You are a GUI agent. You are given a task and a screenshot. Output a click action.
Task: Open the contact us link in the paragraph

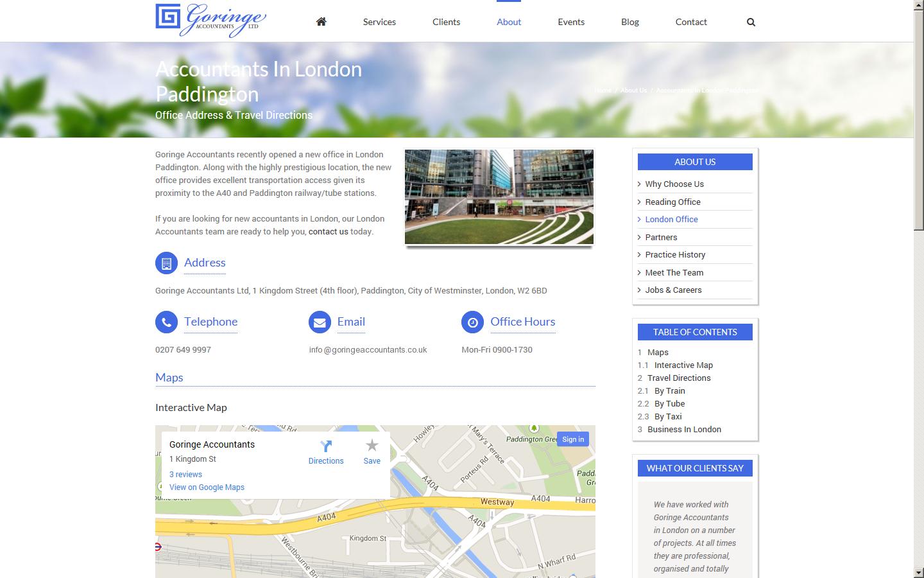(x=328, y=231)
